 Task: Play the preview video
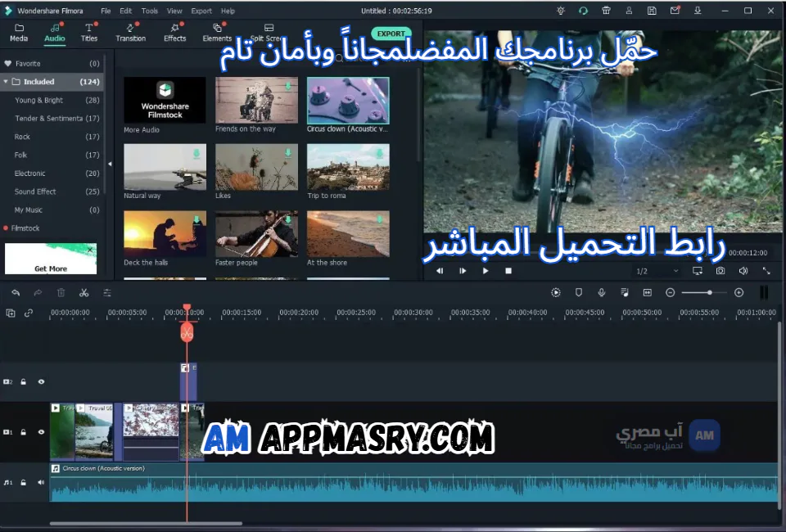pyautogui.click(x=486, y=271)
